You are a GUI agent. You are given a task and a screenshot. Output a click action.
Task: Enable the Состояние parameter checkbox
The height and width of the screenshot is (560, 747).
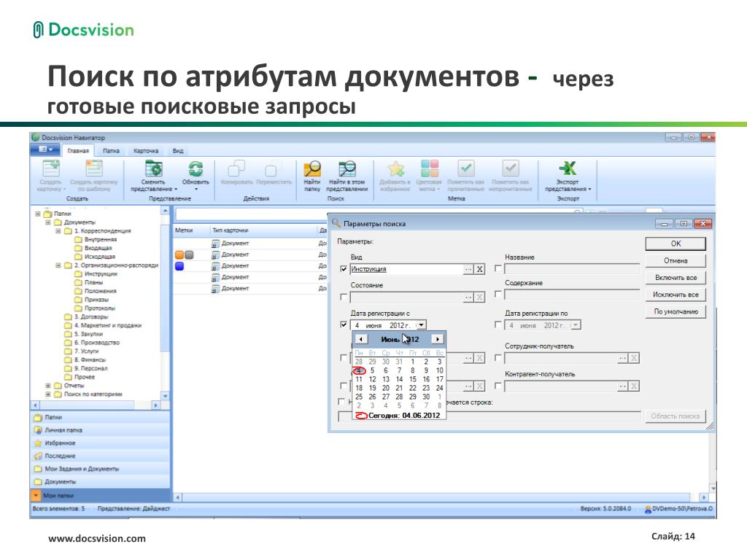[x=344, y=297]
